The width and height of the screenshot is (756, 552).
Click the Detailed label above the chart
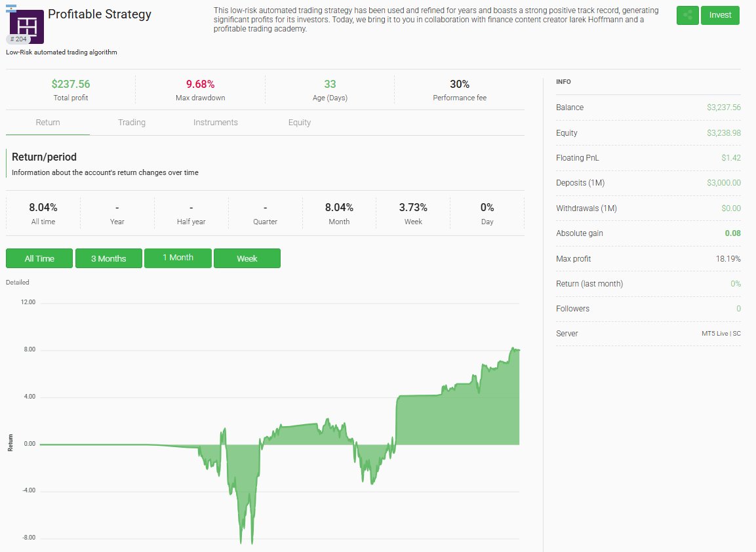click(x=17, y=282)
